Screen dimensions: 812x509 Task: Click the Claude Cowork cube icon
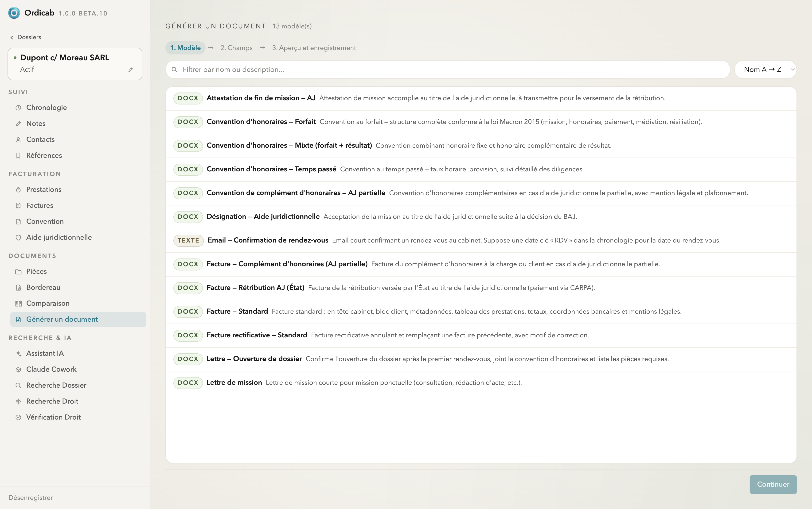tap(19, 370)
